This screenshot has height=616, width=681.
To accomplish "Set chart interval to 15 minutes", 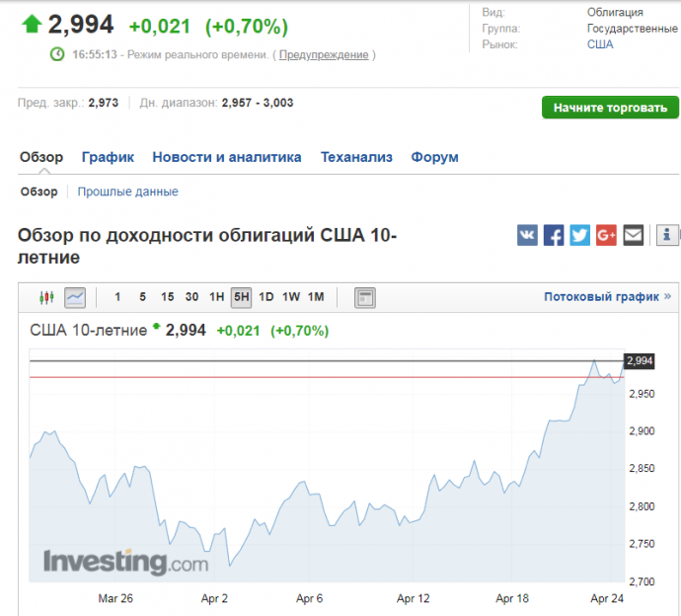I will pyautogui.click(x=167, y=297).
